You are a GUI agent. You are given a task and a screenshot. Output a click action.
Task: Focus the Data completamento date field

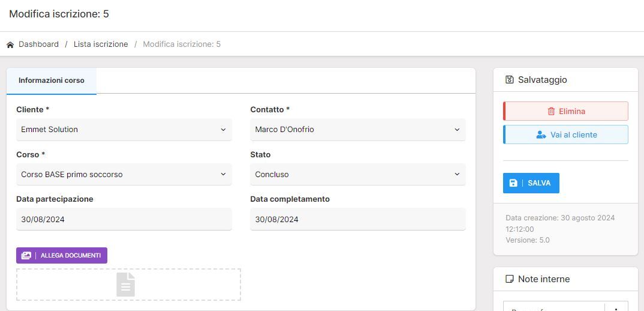(x=357, y=220)
